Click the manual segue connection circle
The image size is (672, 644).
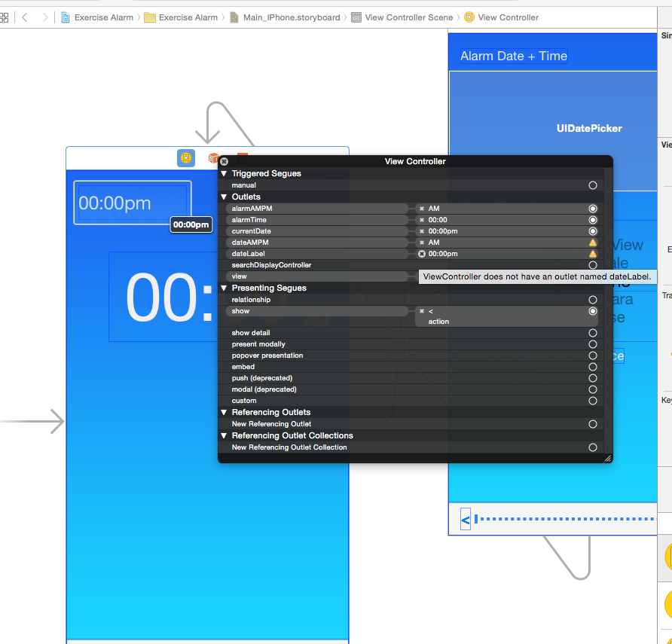click(x=593, y=185)
